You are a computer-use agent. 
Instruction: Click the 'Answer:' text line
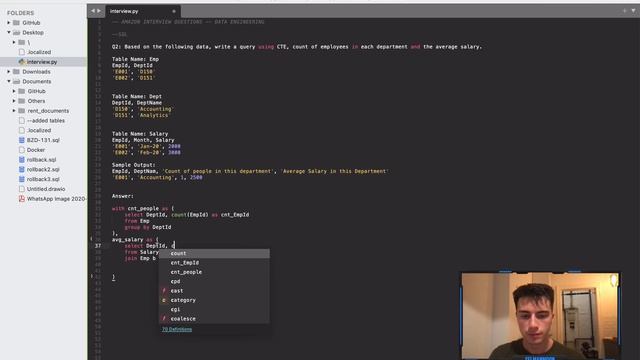click(x=123, y=196)
